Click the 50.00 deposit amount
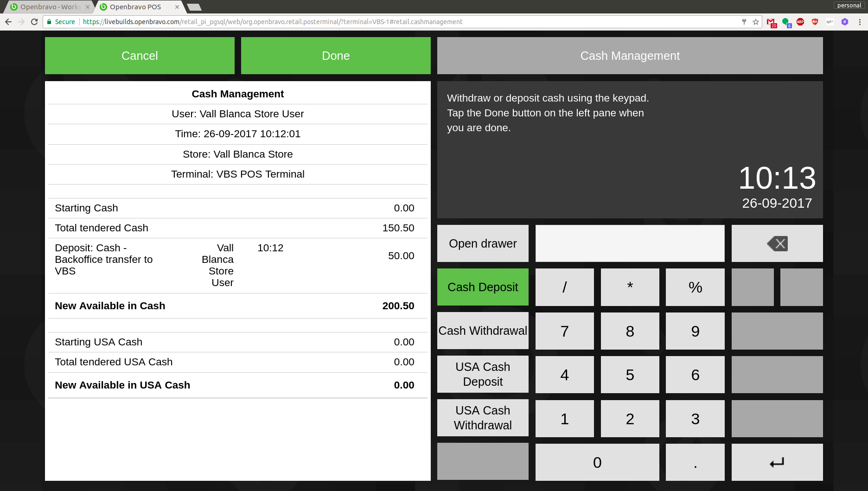The width and height of the screenshot is (868, 491). tap(401, 256)
